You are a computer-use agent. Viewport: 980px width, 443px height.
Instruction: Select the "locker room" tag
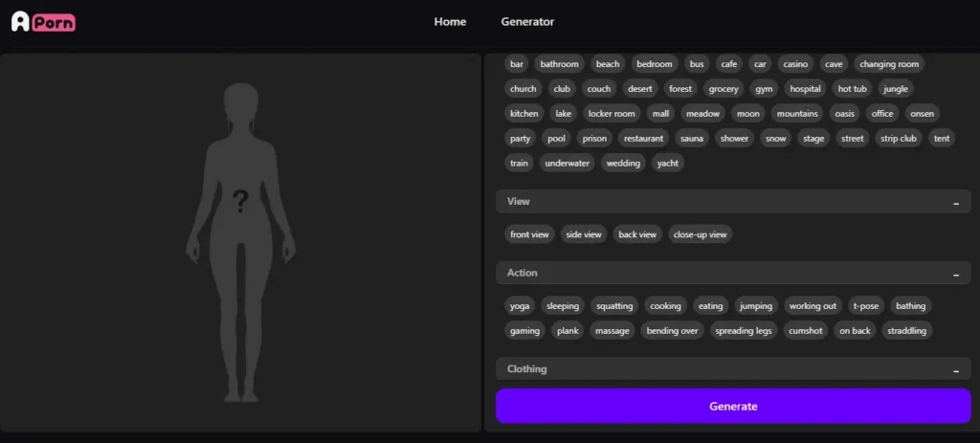(612, 114)
